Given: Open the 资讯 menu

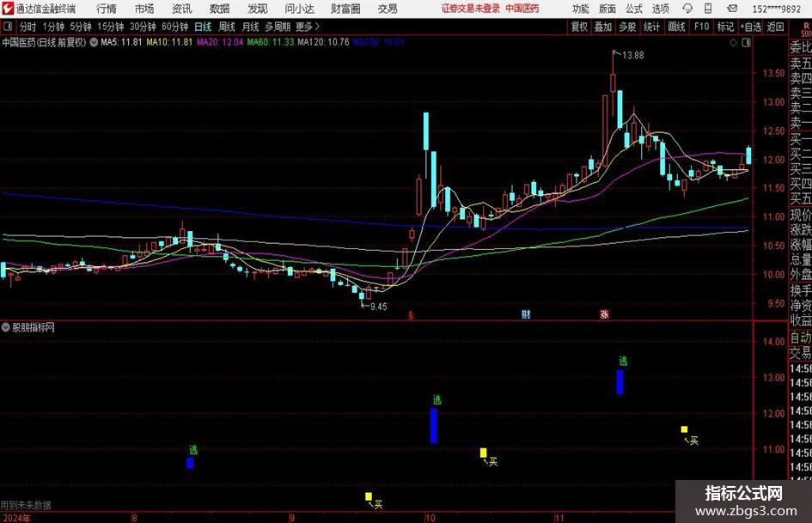Looking at the screenshot, I should click(x=182, y=9).
